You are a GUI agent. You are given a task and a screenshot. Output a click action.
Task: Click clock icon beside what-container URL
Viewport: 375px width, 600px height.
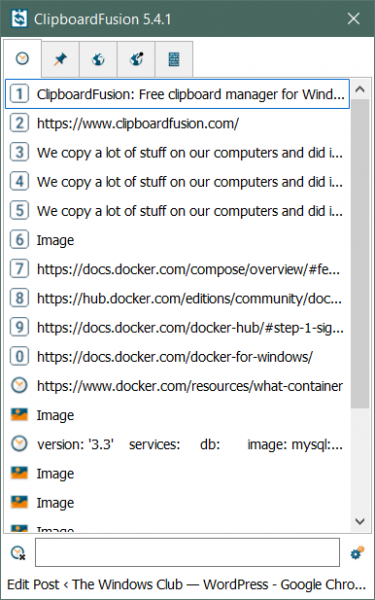pyautogui.click(x=19, y=386)
